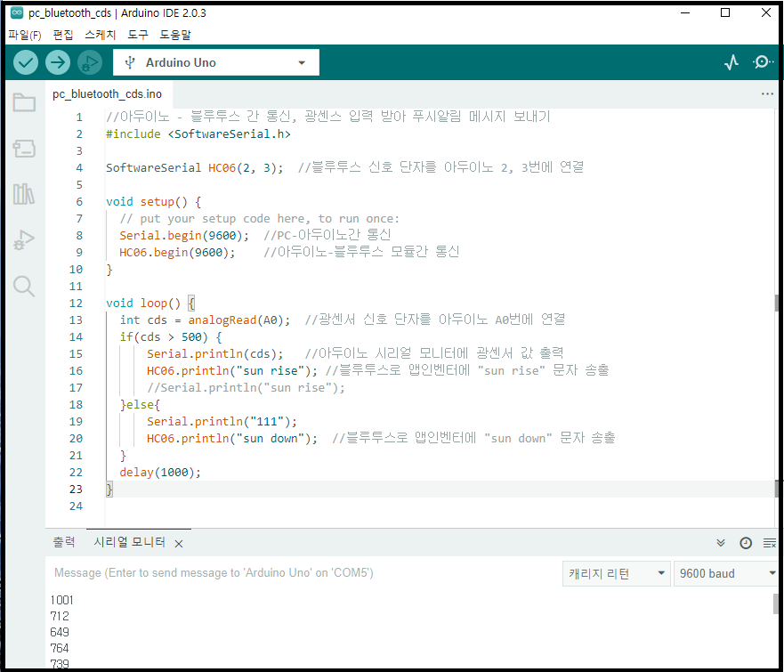This screenshot has width=784, height=672.
Task: Click the if(cds > 500) line
Action: coord(171,337)
